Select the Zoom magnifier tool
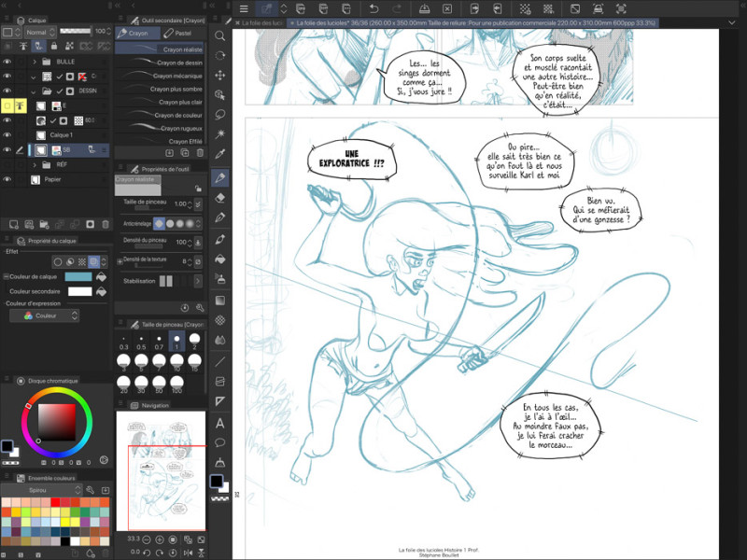 220,35
